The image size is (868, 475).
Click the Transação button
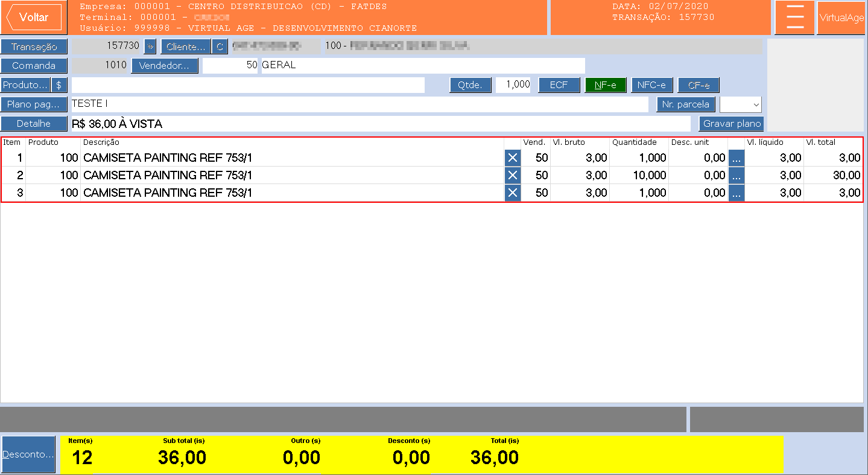tap(34, 46)
